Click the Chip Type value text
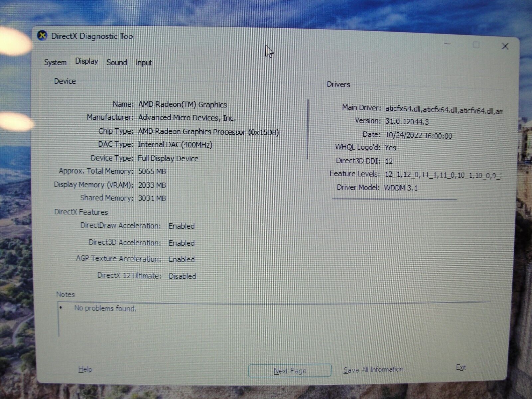The image size is (532, 399). click(x=208, y=132)
